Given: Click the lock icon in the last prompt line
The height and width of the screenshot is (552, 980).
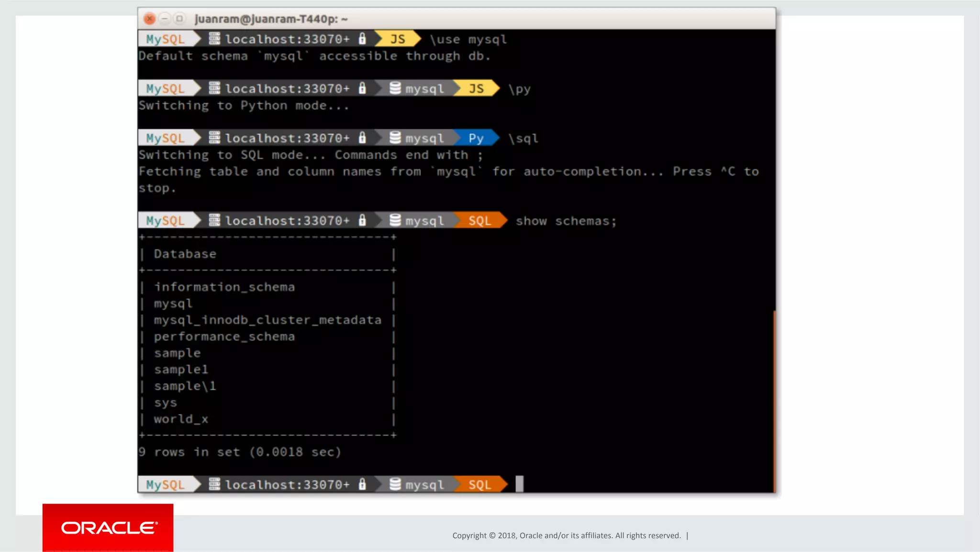Looking at the screenshot, I should tap(362, 484).
